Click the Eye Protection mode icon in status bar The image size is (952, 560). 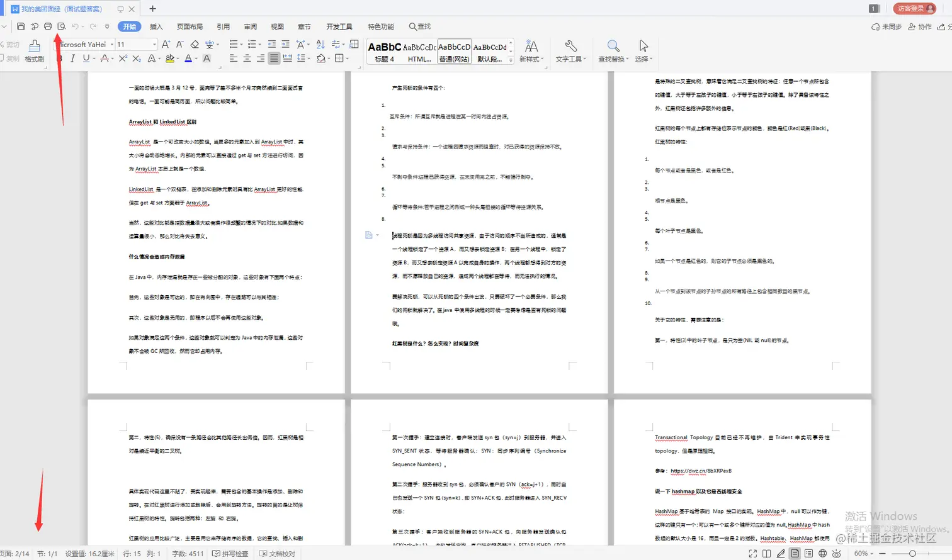tap(836, 554)
